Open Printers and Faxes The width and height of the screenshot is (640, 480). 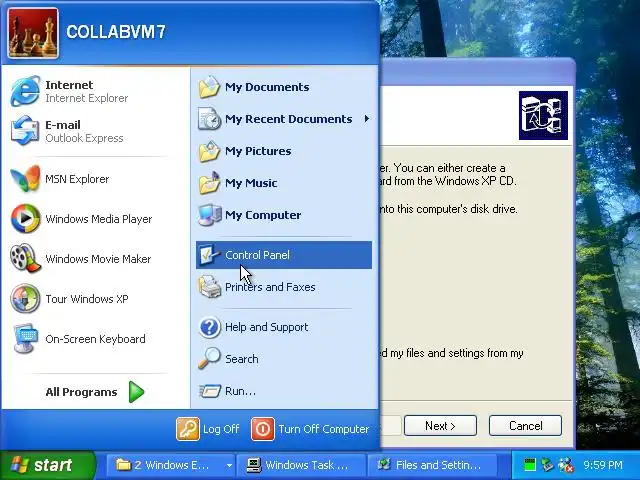coord(284,287)
